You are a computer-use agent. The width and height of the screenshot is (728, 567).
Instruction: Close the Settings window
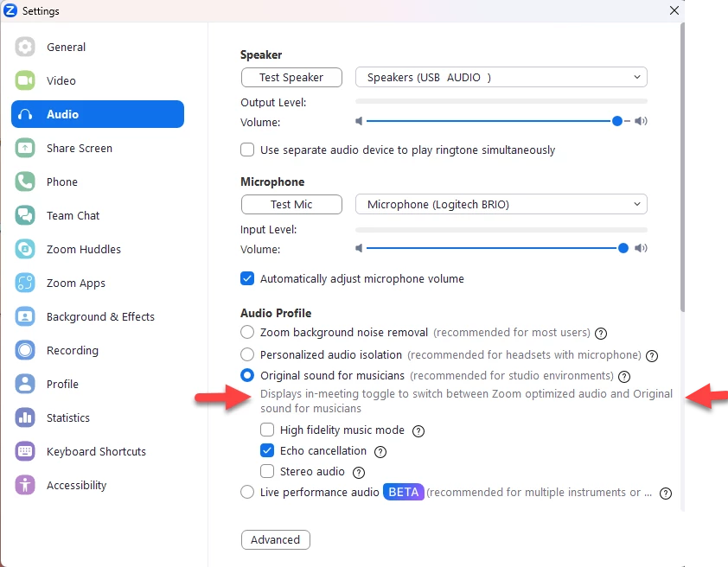click(x=674, y=10)
